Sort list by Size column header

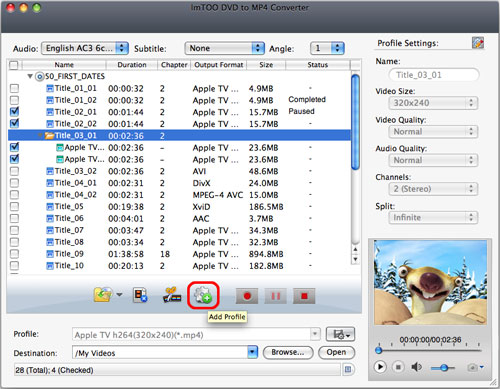(266, 65)
